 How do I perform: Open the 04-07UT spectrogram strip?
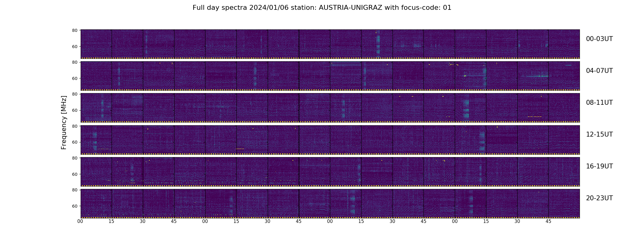(x=330, y=76)
